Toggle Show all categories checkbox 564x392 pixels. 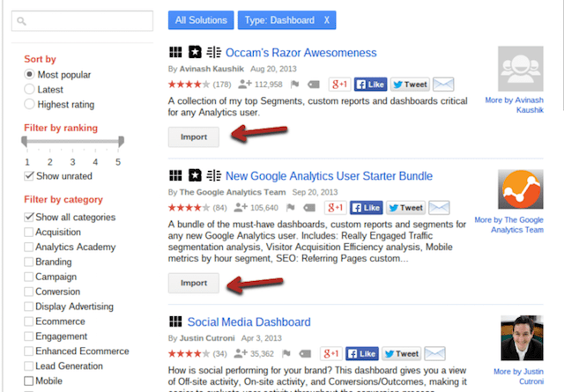tap(29, 217)
